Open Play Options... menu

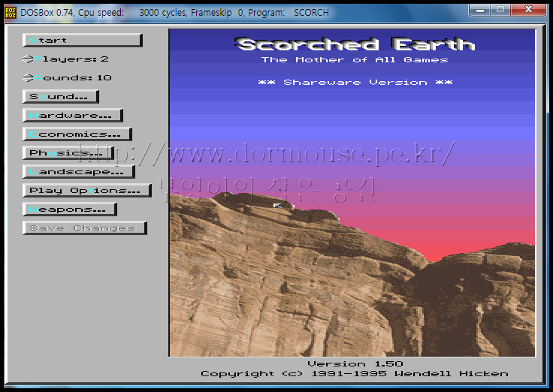[x=86, y=190]
